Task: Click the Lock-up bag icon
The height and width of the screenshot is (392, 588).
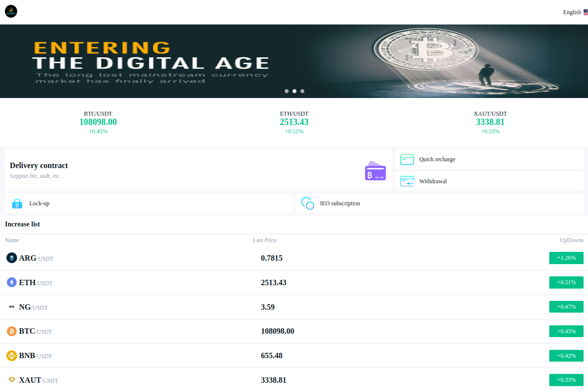Action: (17, 203)
